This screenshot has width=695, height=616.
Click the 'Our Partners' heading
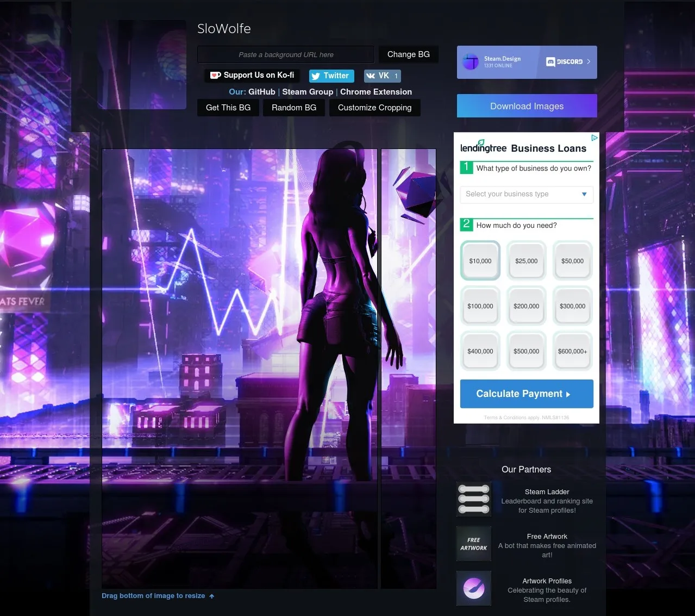point(526,469)
